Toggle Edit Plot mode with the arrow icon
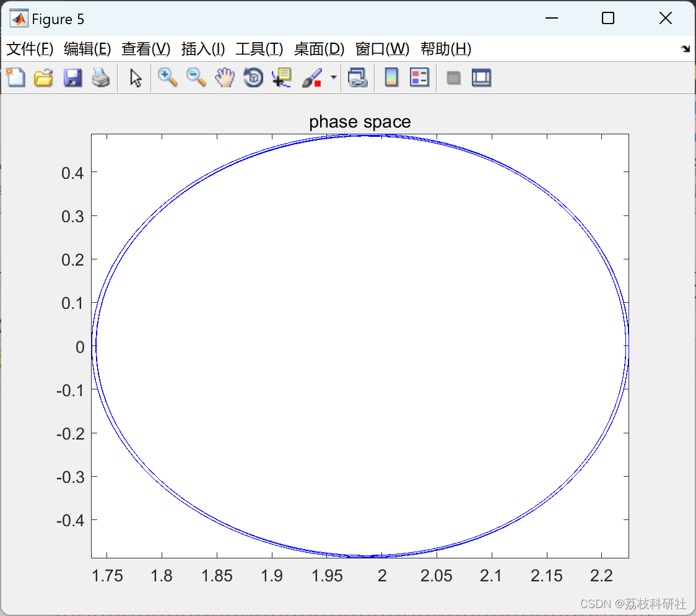 coord(134,77)
